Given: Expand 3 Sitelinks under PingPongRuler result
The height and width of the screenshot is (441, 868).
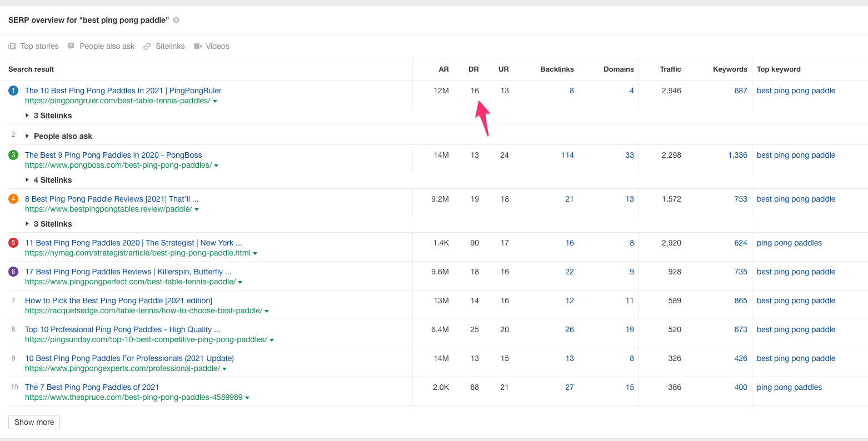Looking at the screenshot, I should (x=49, y=116).
